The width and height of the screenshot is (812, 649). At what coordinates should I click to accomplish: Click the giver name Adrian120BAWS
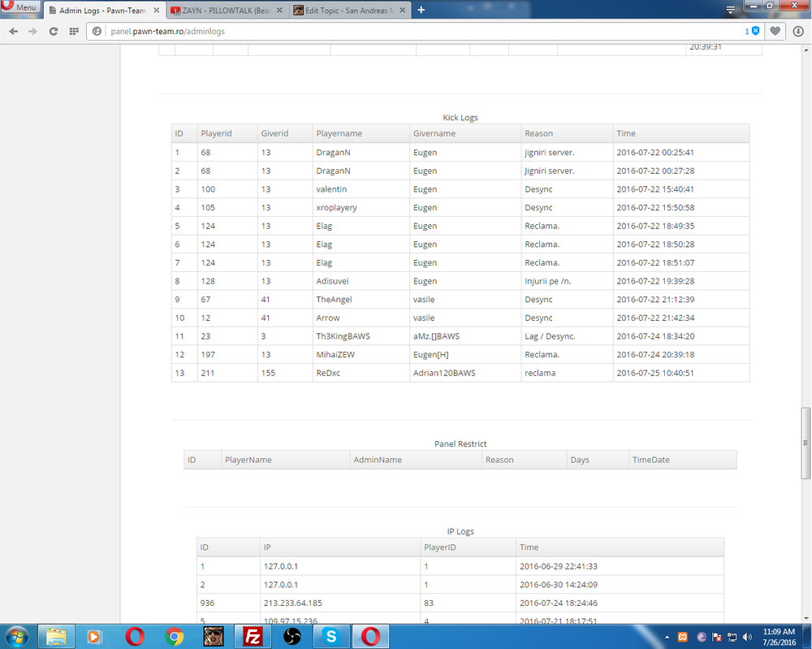[x=444, y=373]
